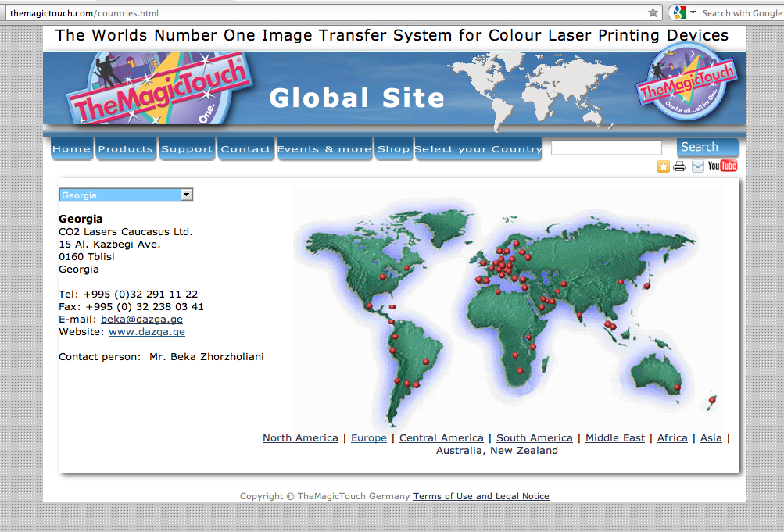Viewport: 784px width, 532px height.
Task: Open the Support menu
Action: (187, 149)
